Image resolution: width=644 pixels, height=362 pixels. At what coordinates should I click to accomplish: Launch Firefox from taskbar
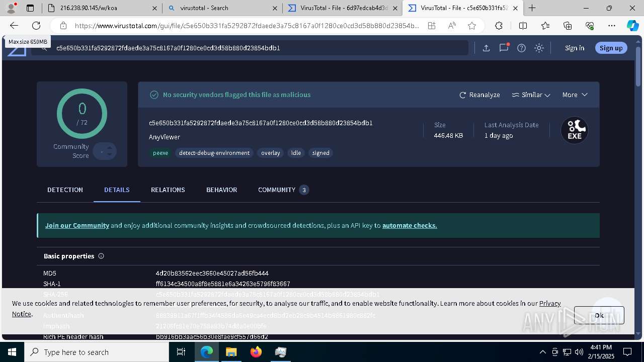coord(256,352)
